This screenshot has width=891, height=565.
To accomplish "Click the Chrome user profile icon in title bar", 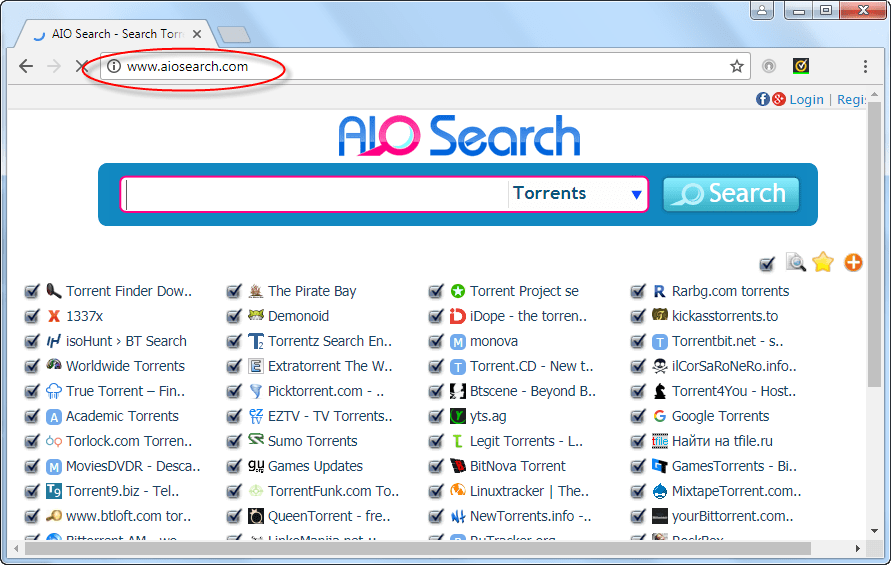I will [x=761, y=10].
